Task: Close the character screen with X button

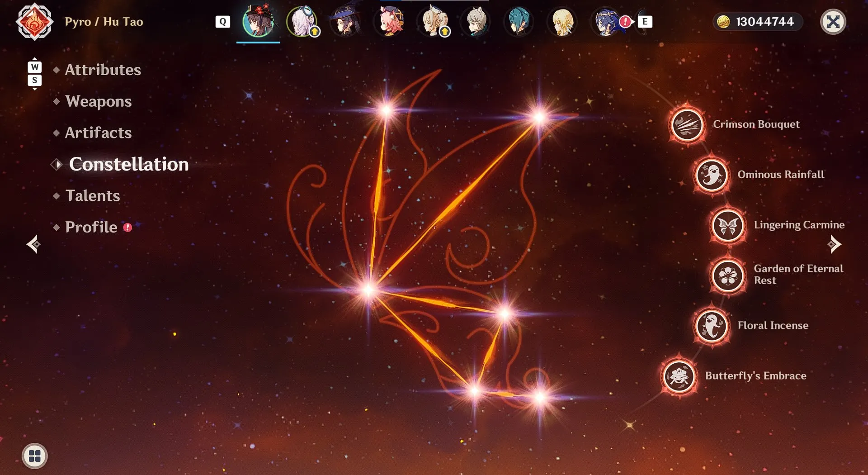Action: (x=833, y=22)
